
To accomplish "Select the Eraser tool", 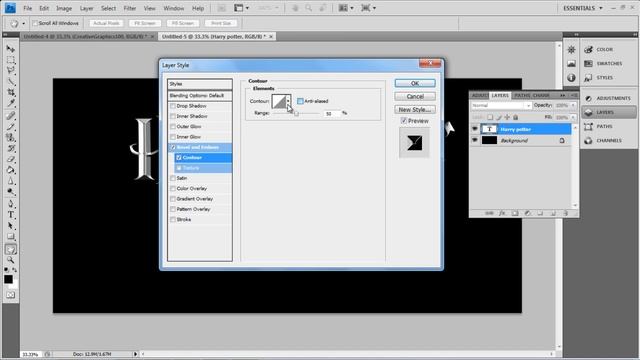I will pyautogui.click(x=11, y=159).
